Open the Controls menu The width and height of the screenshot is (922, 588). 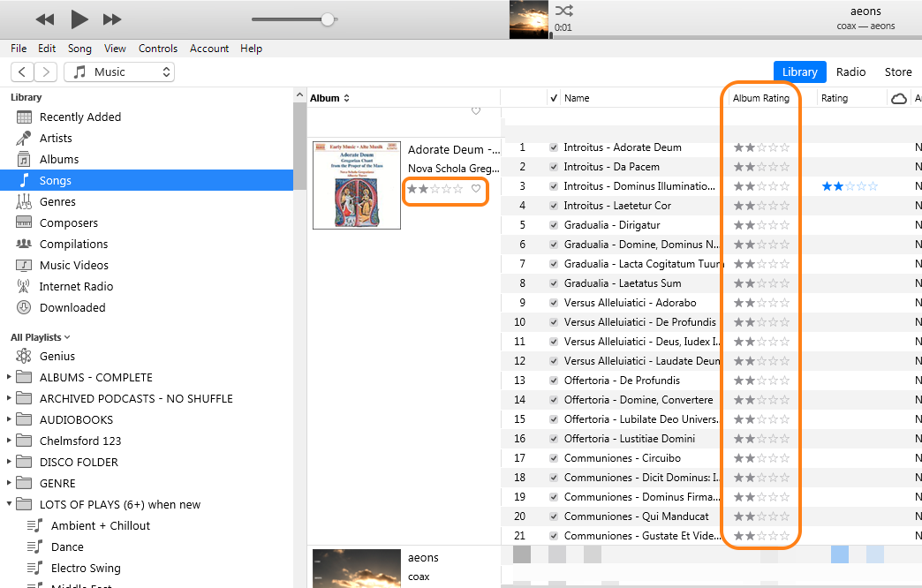157,49
